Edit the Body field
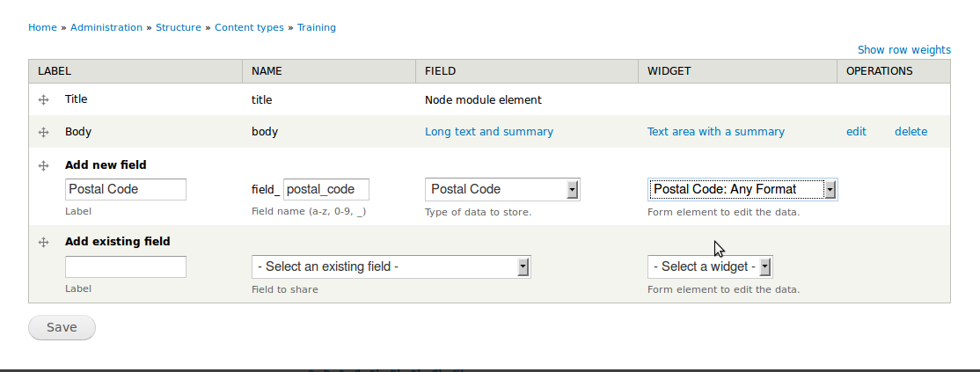The height and width of the screenshot is (372, 980). coord(856,132)
